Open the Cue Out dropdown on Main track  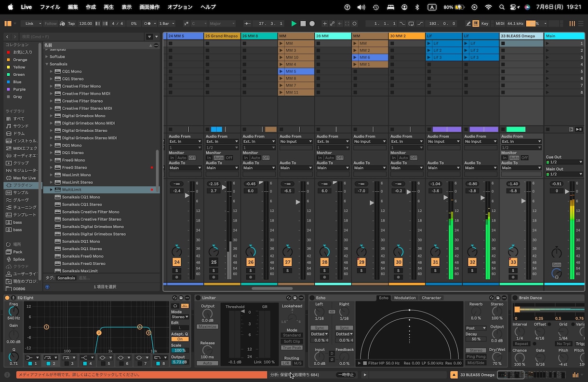[564, 162]
